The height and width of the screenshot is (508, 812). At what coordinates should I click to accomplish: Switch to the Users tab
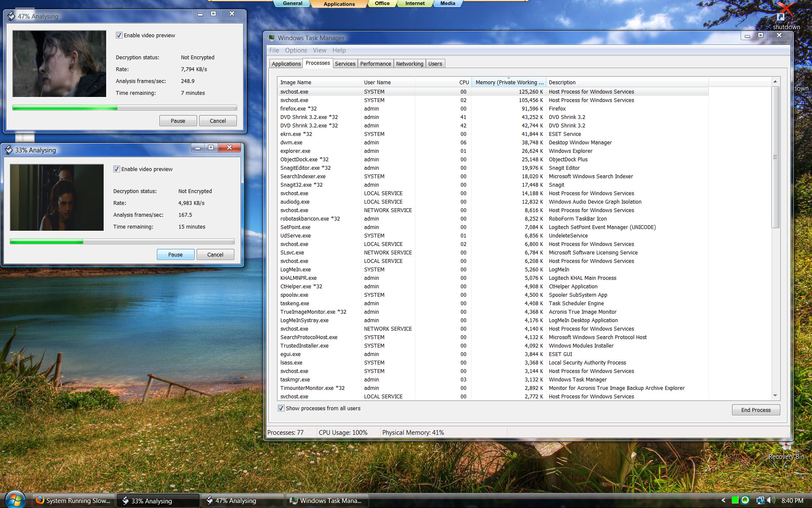tap(435, 63)
